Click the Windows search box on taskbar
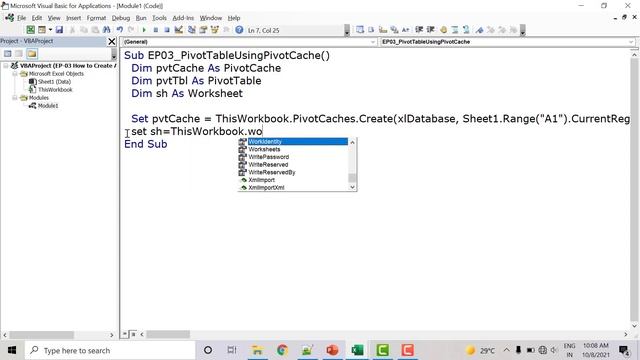This screenshot has height=360, width=640. pyautogui.click(x=110, y=350)
